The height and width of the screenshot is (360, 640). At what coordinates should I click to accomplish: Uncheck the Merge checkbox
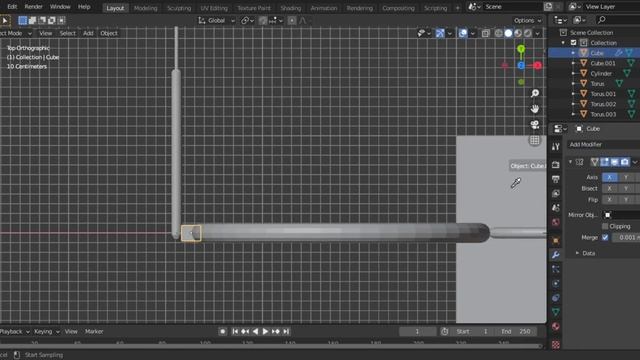[x=605, y=238]
